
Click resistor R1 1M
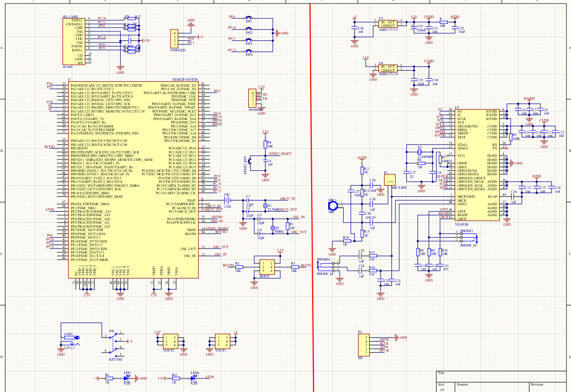coord(287,226)
